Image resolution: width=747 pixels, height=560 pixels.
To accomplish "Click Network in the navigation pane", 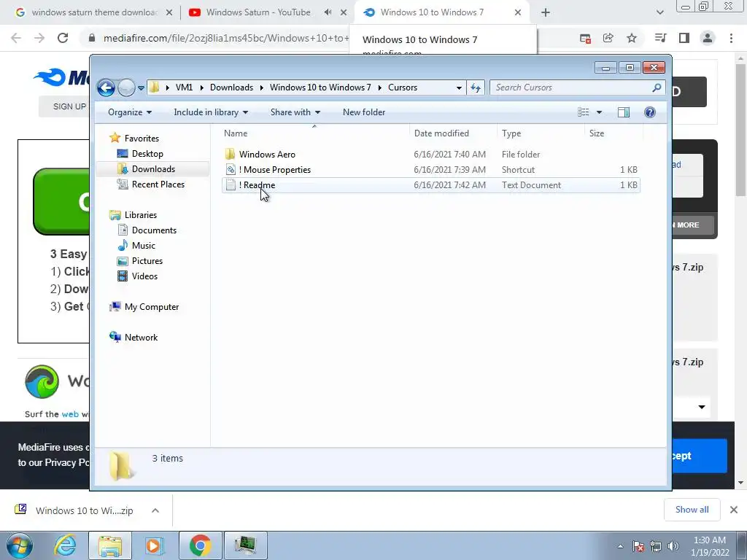I will (x=141, y=338).
